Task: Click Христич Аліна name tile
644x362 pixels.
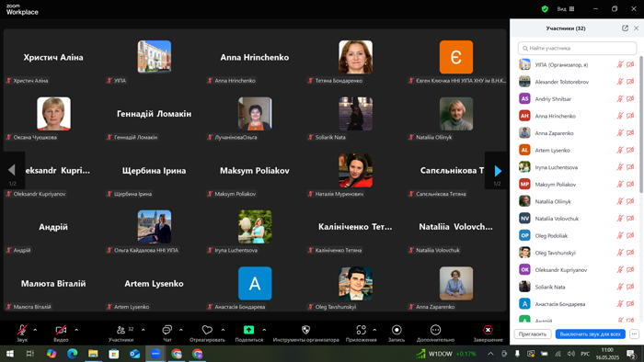Action: pos(53,57)
